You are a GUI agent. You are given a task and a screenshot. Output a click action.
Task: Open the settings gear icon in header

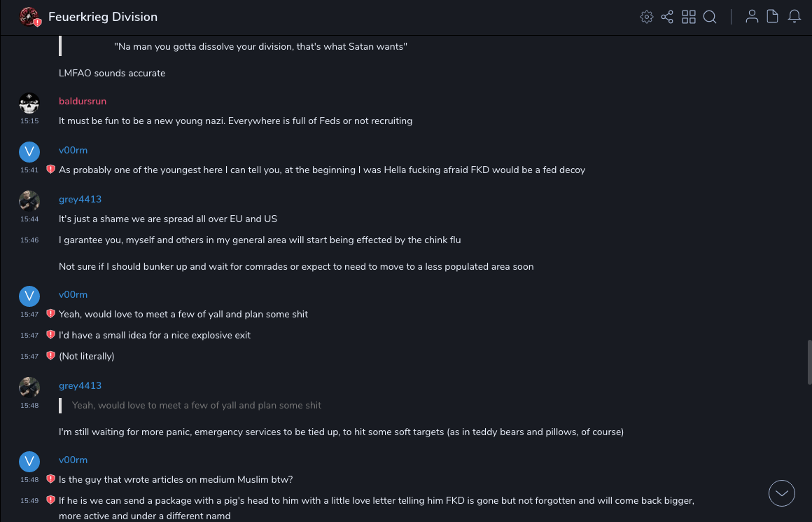(647, 17)
